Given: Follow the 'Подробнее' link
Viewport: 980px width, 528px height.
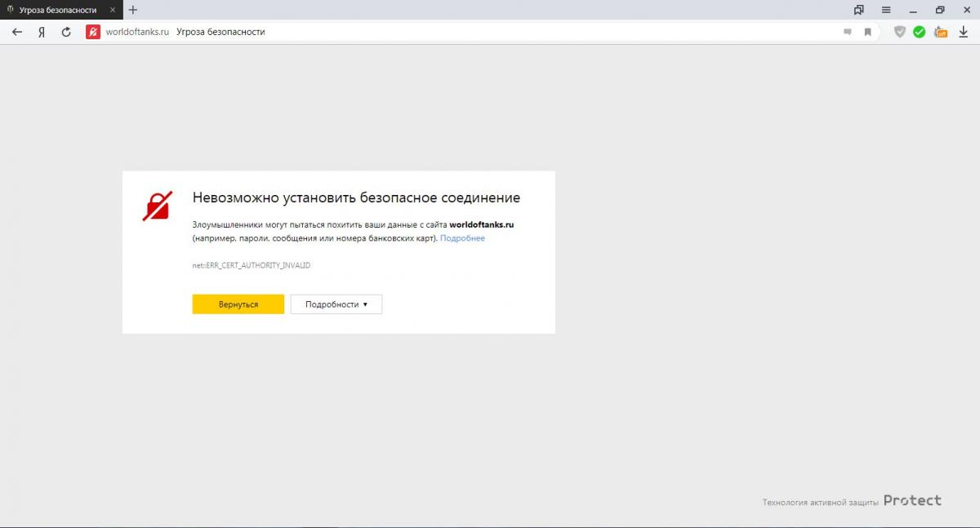Looking at the screenshot, I should 462,238.
